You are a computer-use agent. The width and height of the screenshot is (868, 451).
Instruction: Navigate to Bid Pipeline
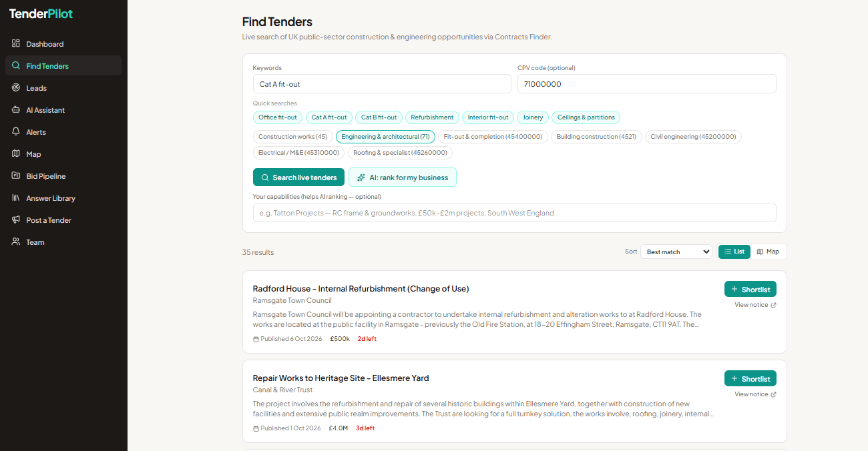tap(63, 176)
